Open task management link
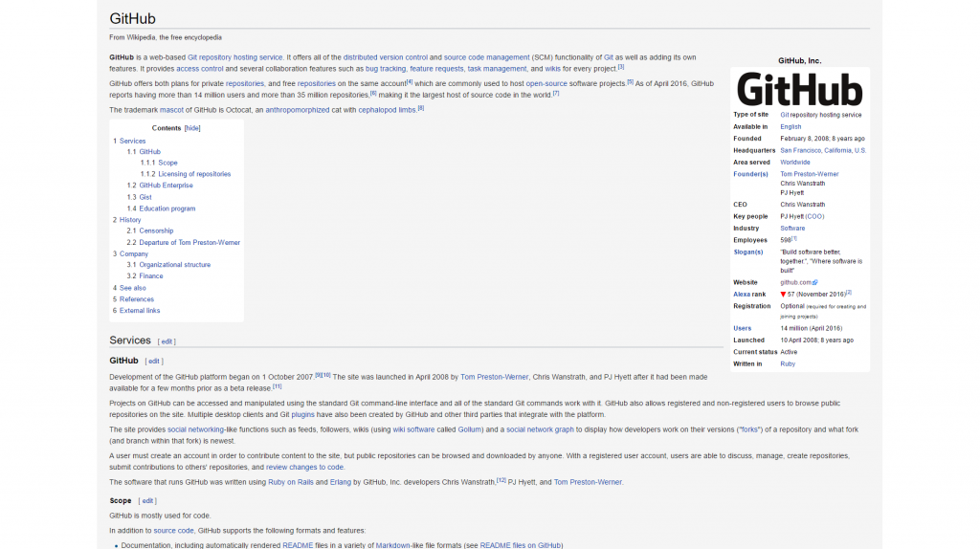980x549 pixels. click(x=497, y=69)
